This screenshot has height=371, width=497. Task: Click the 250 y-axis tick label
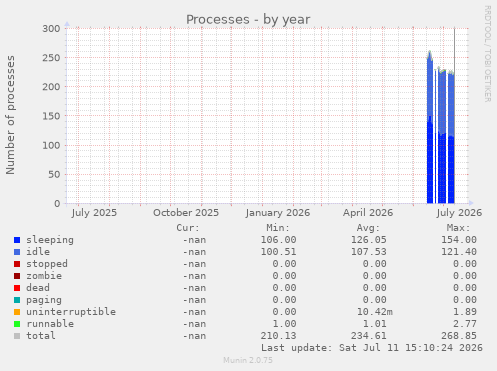pos(51,58)
